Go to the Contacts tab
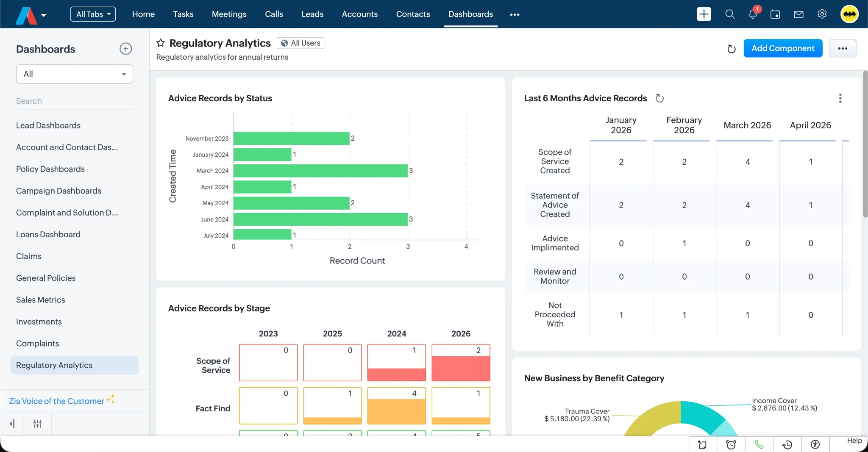Screen dimensions: 868x452 coord(413,14)
